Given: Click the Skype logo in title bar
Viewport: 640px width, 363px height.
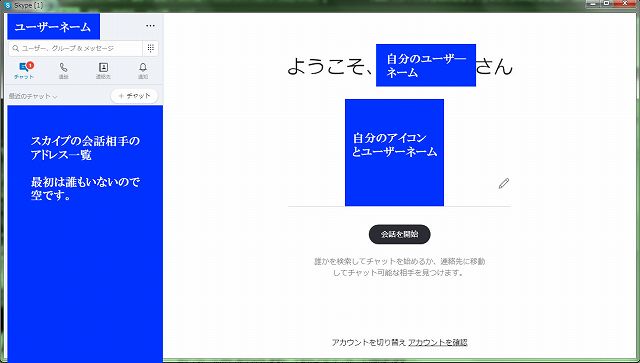Looking at the screenshot, I should [x=7, y=5].
